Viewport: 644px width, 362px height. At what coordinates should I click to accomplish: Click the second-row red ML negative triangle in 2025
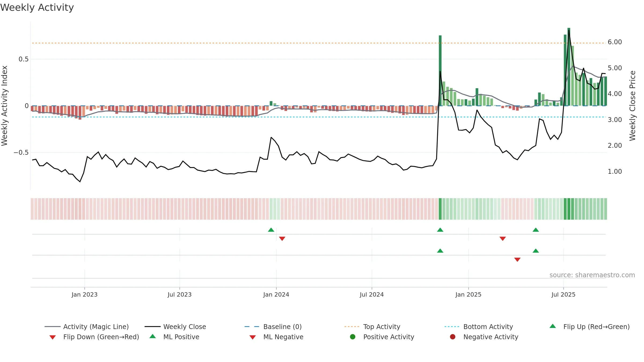tap(517, 260)
